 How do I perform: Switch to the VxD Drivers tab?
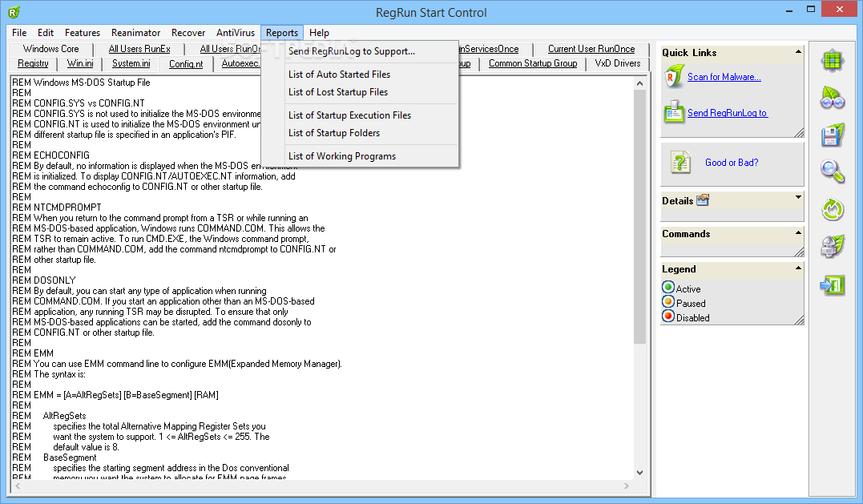[x=618, y=63]
